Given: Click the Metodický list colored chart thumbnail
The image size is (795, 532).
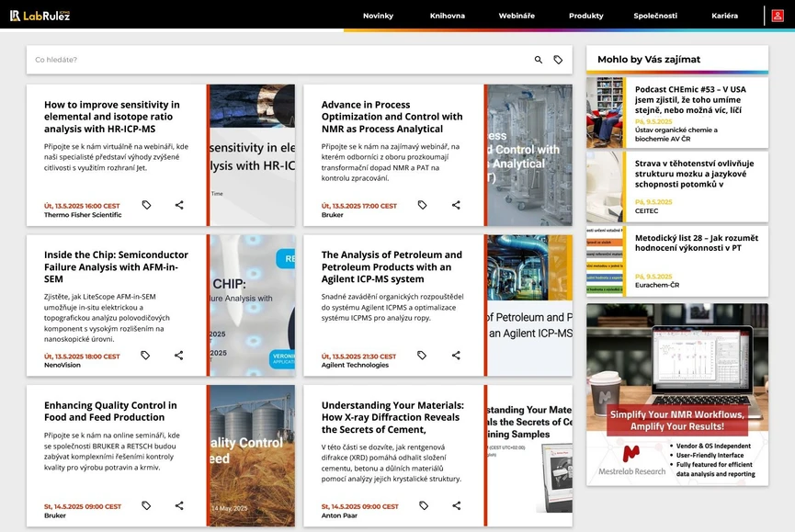Looking at the screenshot, I should click(x=605, y=262).
